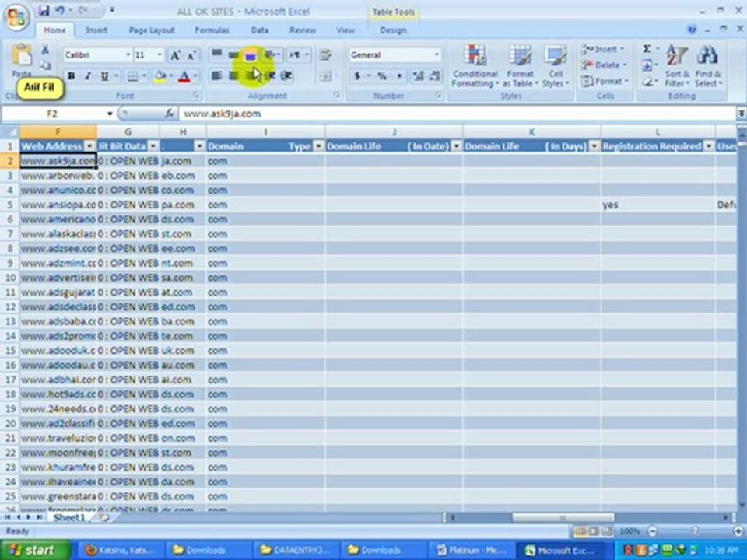Screen dimensions: 747x560
Task: Open DATAENTRY3 folder in the taskbar
Action: [x=296, y=551]
